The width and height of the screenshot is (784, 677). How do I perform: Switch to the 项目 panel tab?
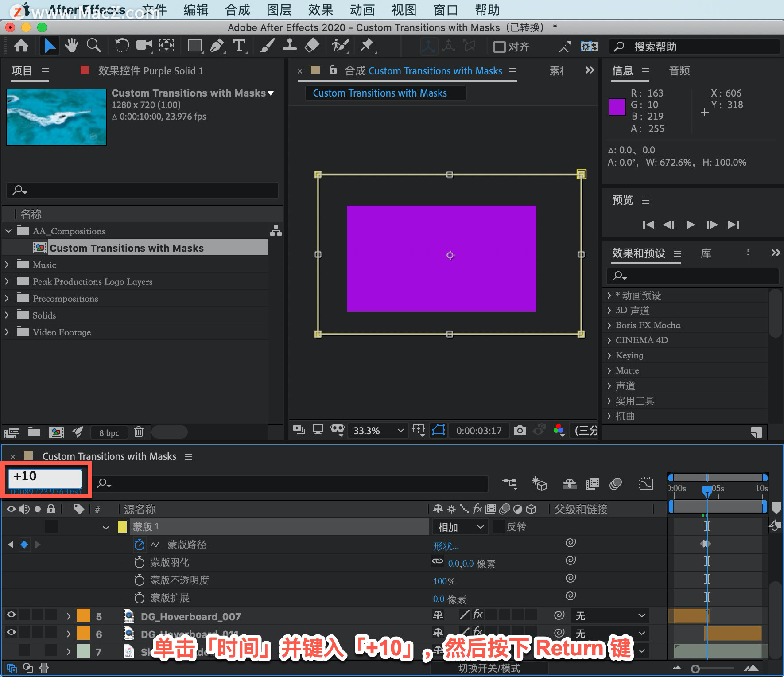22,71
